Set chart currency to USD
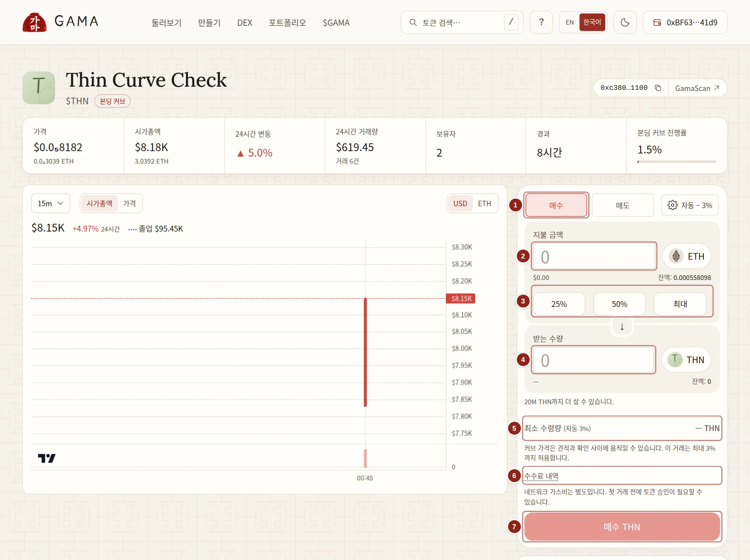750x560 pixels. pos(460,203)
